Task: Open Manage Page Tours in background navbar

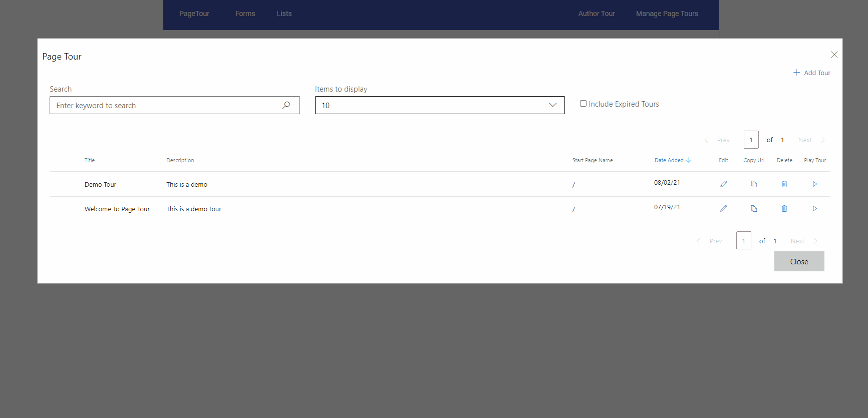Action: [667, 14]
